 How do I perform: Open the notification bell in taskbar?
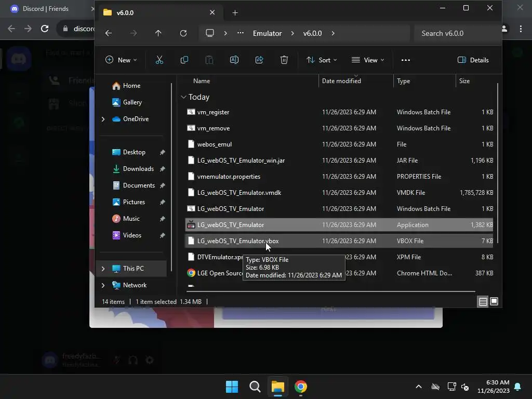point(518,387)
